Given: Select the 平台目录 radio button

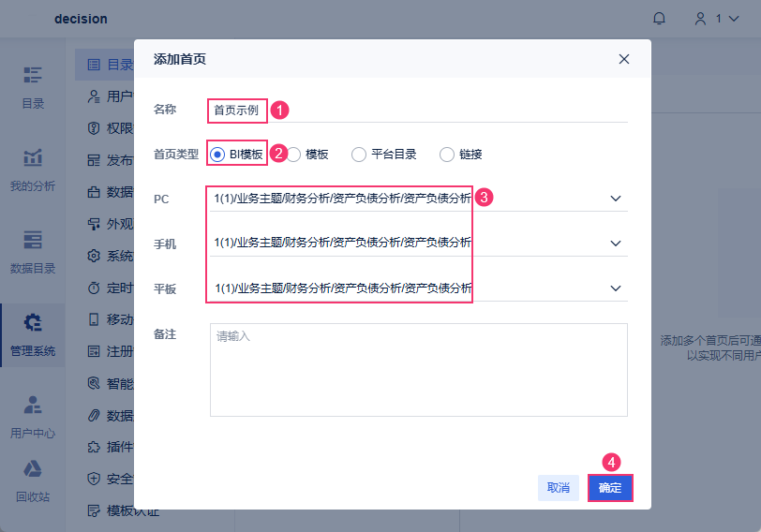Looking at the screenshot, I should coord(359,155).
